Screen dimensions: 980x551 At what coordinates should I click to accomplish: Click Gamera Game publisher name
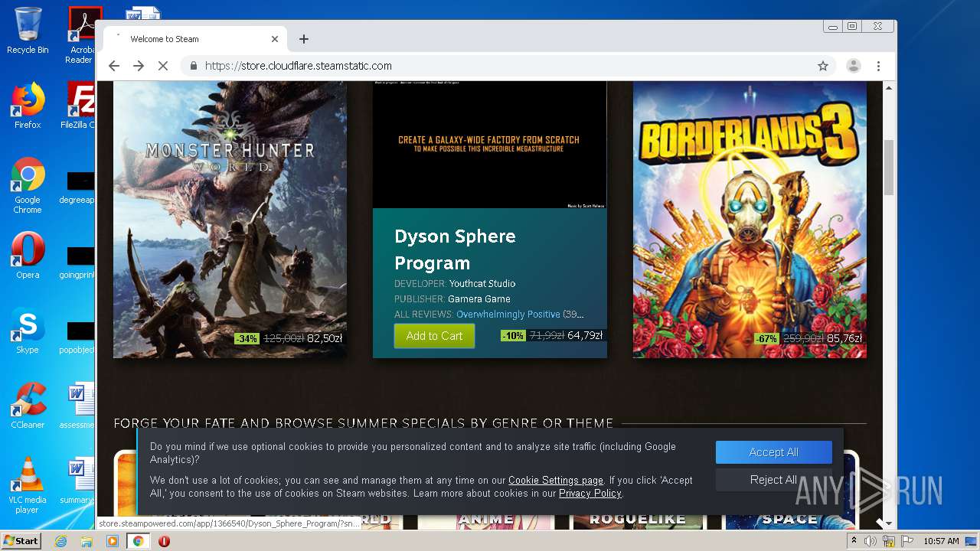pyautogui.click(x=479, y=299)
